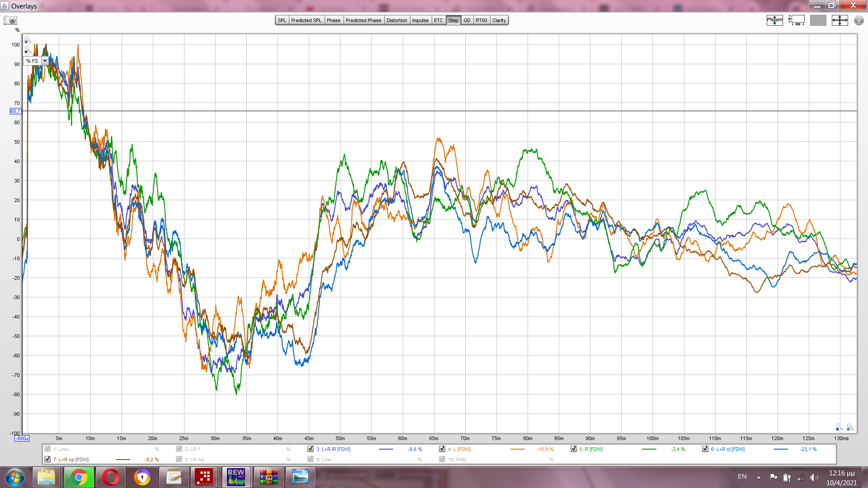The image size is (868, 488).
Task: Zoom out vertical axis magnifier
Action: coord(27,50)
